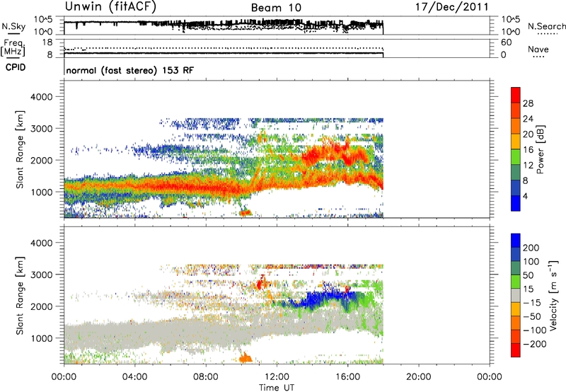This screenshot has width=566, height=392.
Task: Pick the light green 12–16 dB Power color segment
Action: pos(516,157)
